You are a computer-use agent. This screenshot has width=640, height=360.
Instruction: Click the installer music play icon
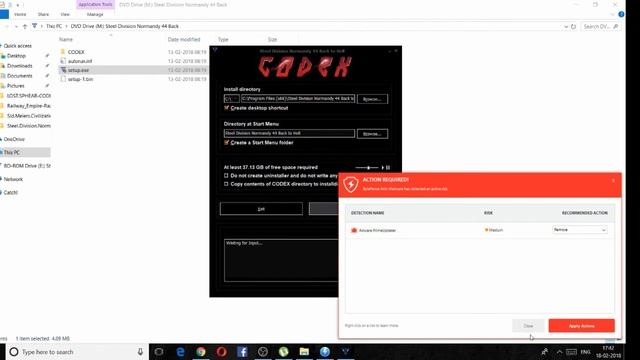point(382,168)
